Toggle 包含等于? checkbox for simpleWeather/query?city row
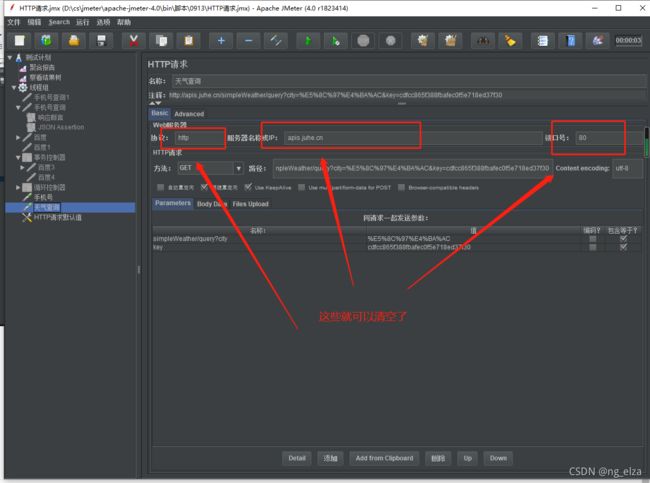 click(623, 239)
